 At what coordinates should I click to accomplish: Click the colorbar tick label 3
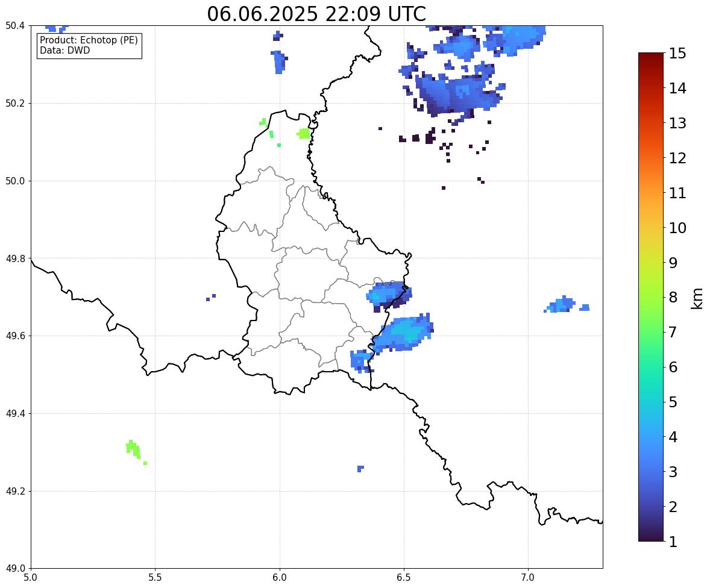point(673,472)
